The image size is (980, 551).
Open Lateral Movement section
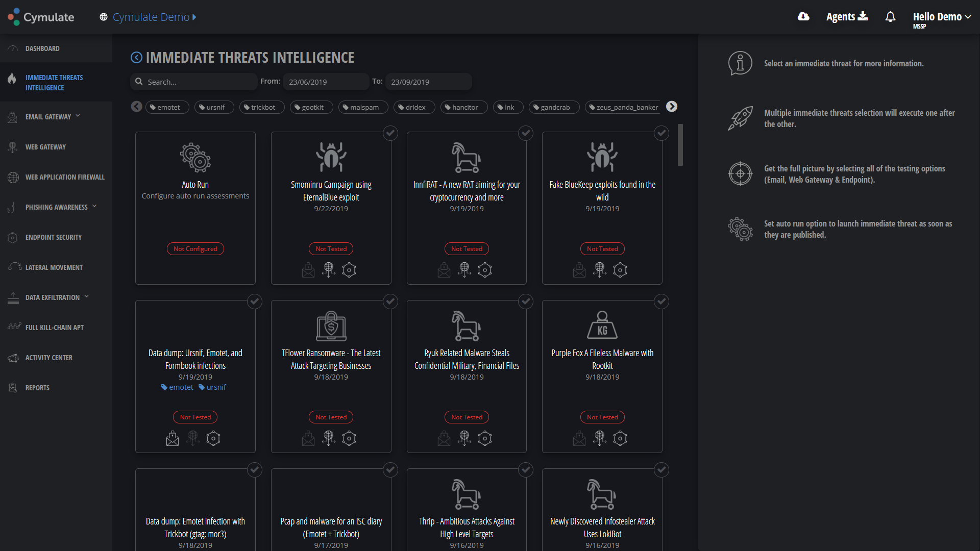[56, 267]
